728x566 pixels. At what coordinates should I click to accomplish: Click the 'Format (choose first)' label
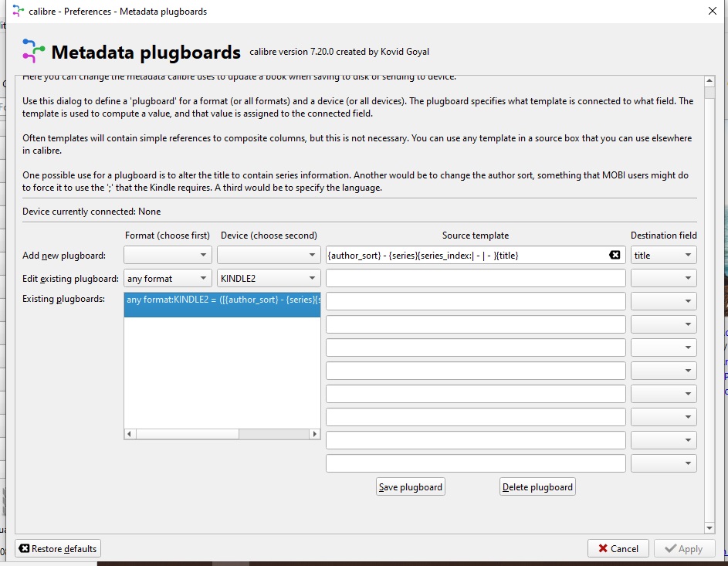point(168,236)
